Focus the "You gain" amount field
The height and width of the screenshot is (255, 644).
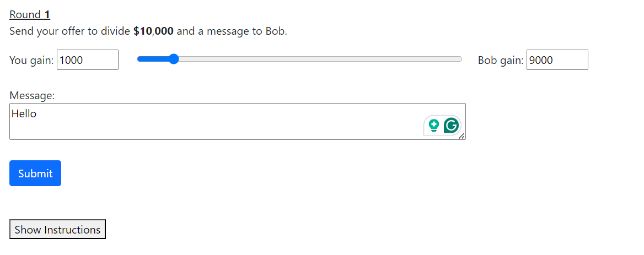coord(87,60)
